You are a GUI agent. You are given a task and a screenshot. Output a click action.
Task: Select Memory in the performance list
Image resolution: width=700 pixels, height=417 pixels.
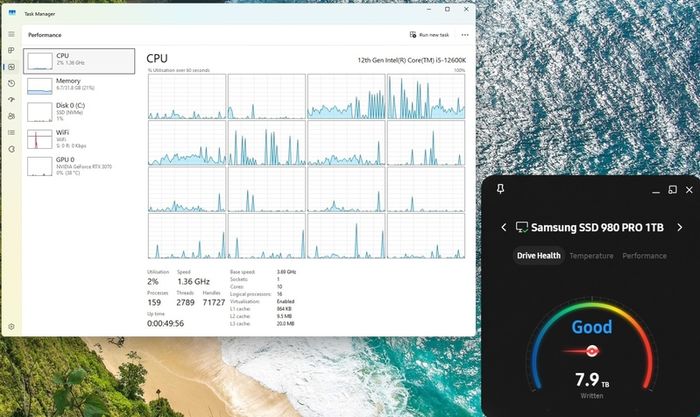[79, 86]
